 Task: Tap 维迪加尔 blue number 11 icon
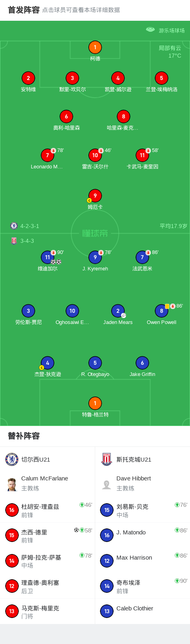(x=48, y=257)
